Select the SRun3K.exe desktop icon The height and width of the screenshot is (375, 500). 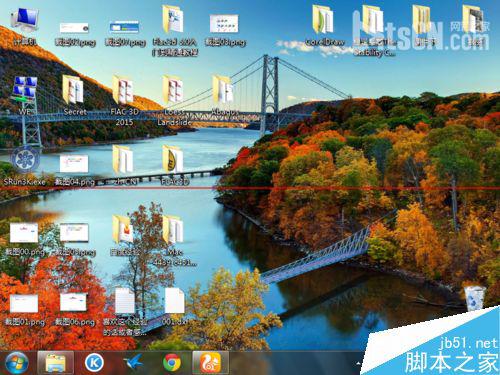pyautogui.click(x=25, y=165)
